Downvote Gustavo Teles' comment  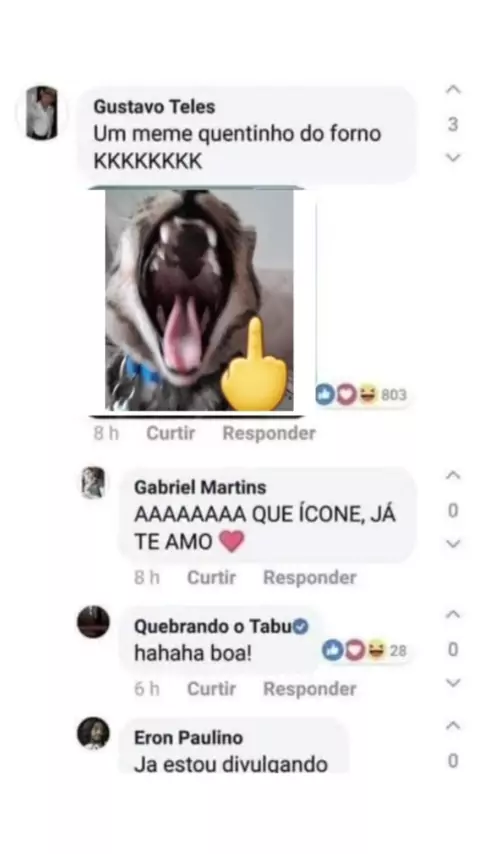[453, 158]
